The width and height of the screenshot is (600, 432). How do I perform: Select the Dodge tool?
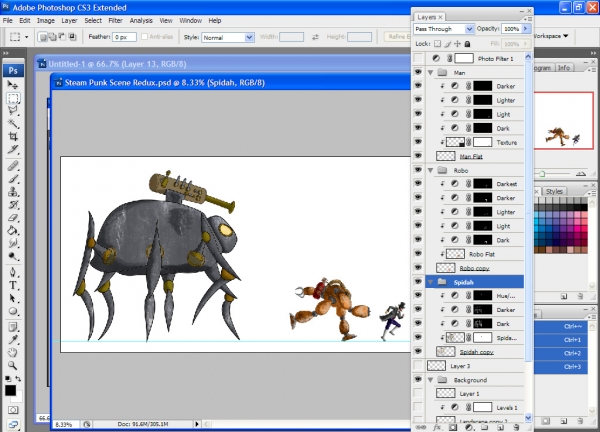click(x=13, y=256)
